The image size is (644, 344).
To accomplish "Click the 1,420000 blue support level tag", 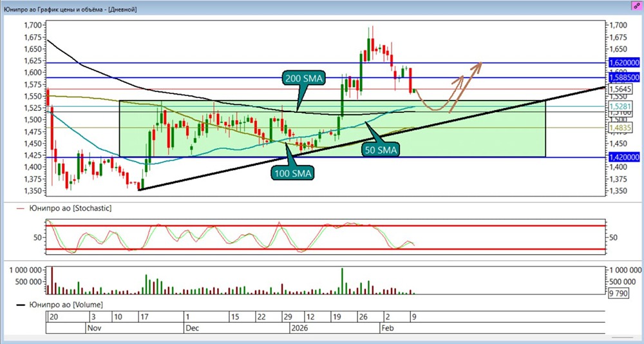I will point(623,157).
